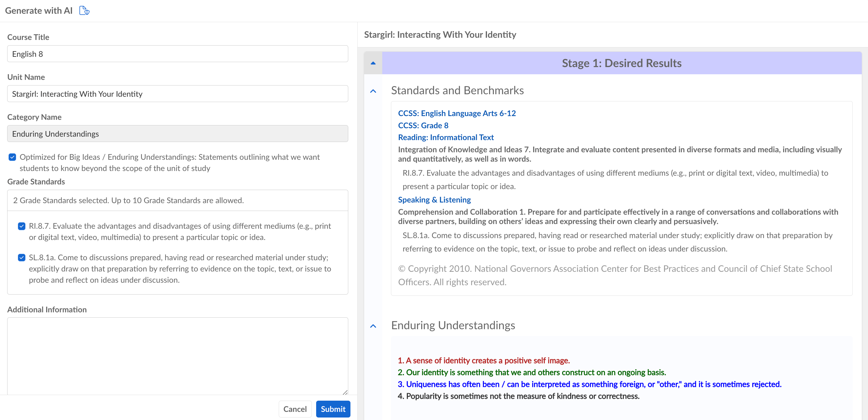This screenshot has width=868, height=420.
Task: Click the AI privacy document icon
Action: point(84,11)
